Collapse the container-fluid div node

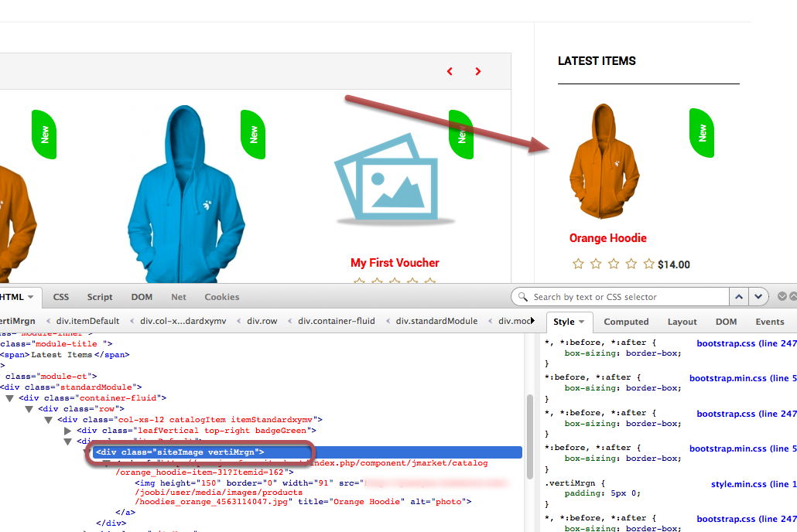[x=9, y=398]
